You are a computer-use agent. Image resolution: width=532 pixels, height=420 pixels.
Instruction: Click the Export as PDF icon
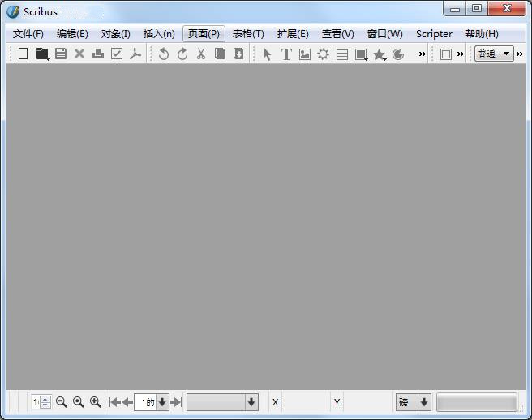pos(135,54)
